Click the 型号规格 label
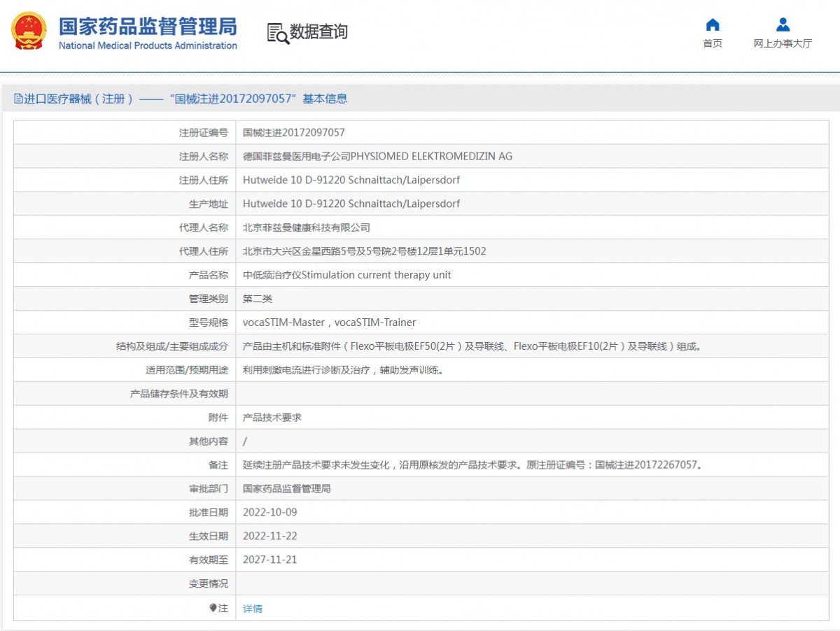The width and height of the screenshot is (840, 631). (209, 322)
